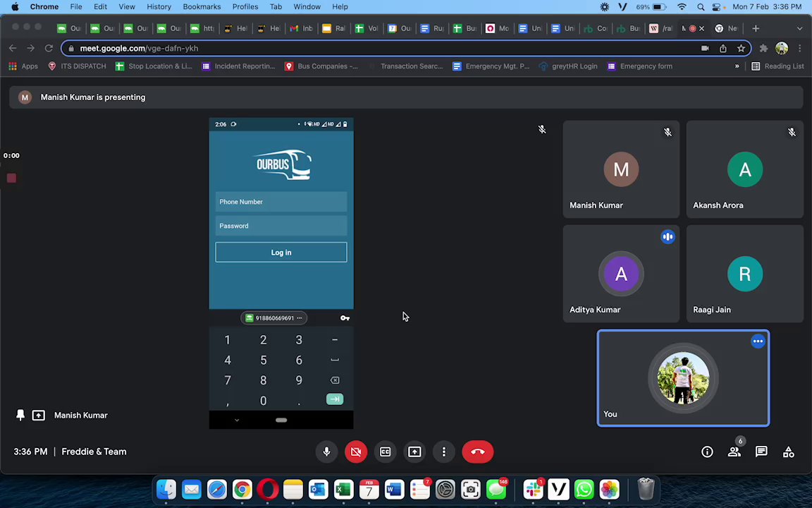Reload the page button

point(49,48)
